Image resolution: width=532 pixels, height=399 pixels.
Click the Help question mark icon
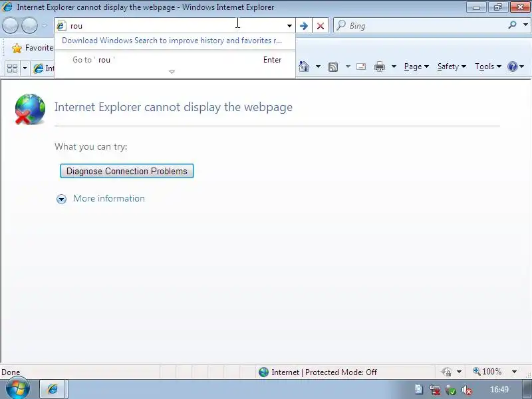click(512, 66)
